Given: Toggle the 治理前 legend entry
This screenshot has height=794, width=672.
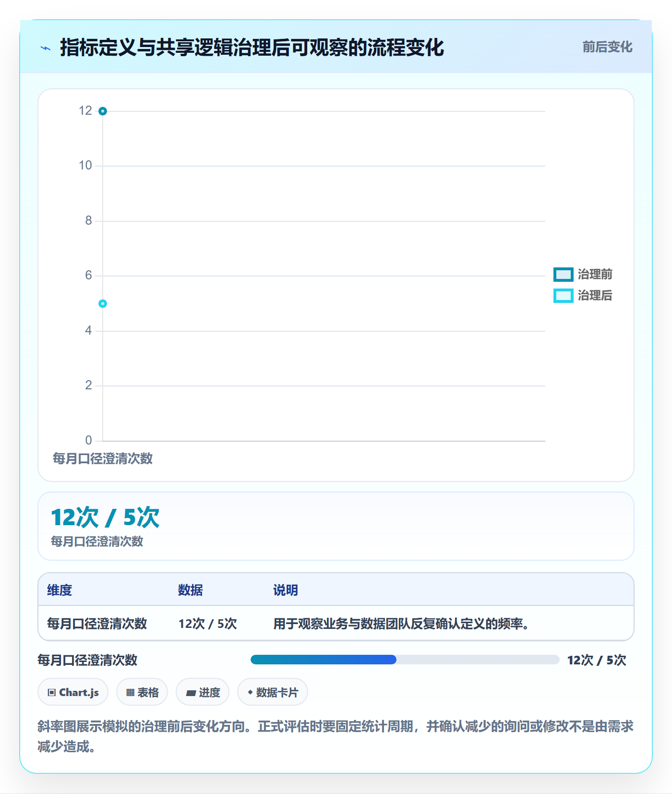Looking at the screenshot, I should click(583, 275).
